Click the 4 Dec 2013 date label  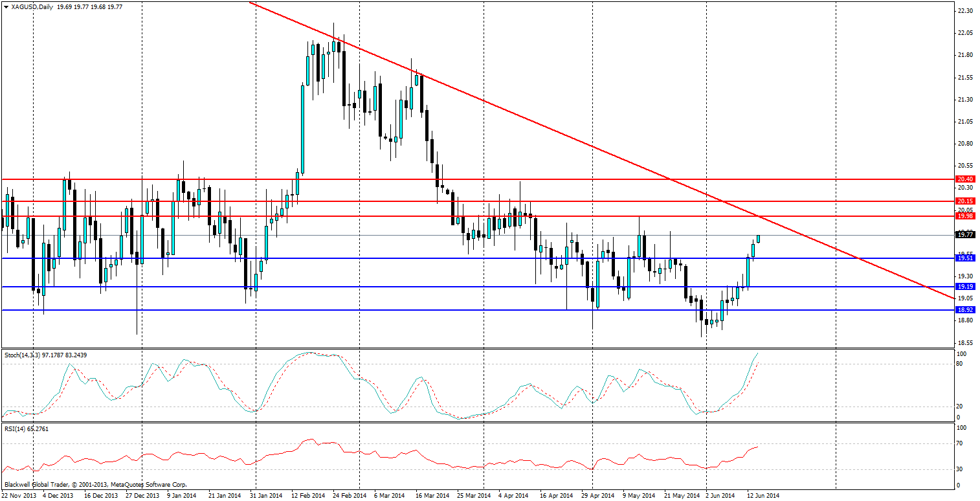coord(58,496)
